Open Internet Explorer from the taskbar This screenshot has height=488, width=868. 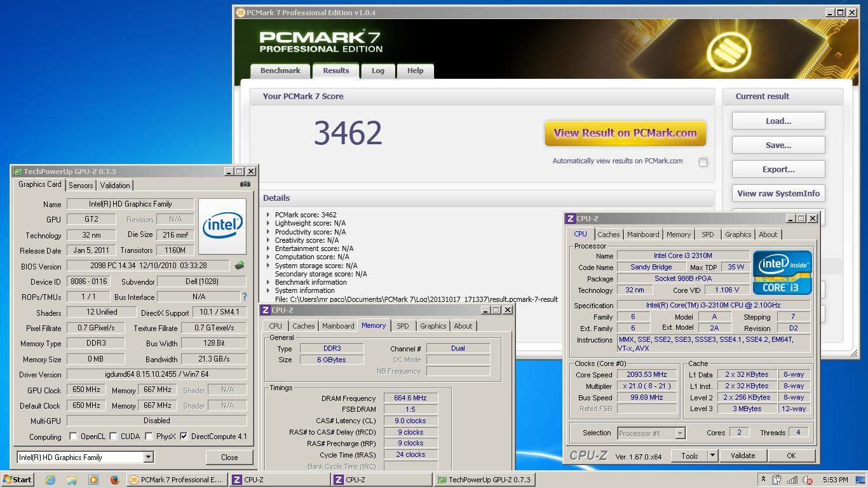pos(50,480)
